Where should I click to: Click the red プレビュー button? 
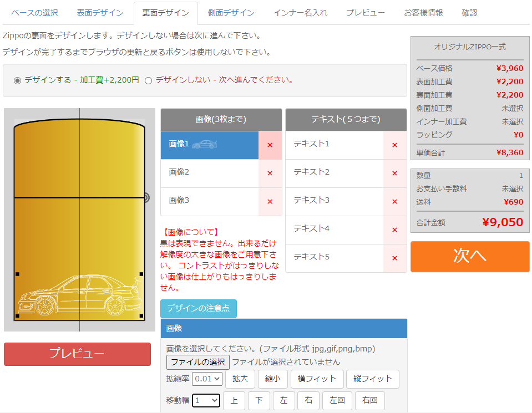tap(77, 354)
